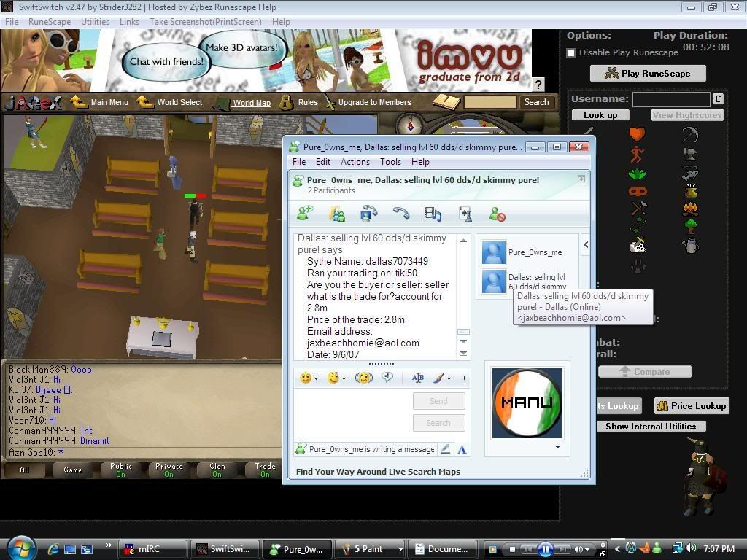Focus the RuneScape search box
This screenshot has width=747, height=560.
tap(490, 102)
